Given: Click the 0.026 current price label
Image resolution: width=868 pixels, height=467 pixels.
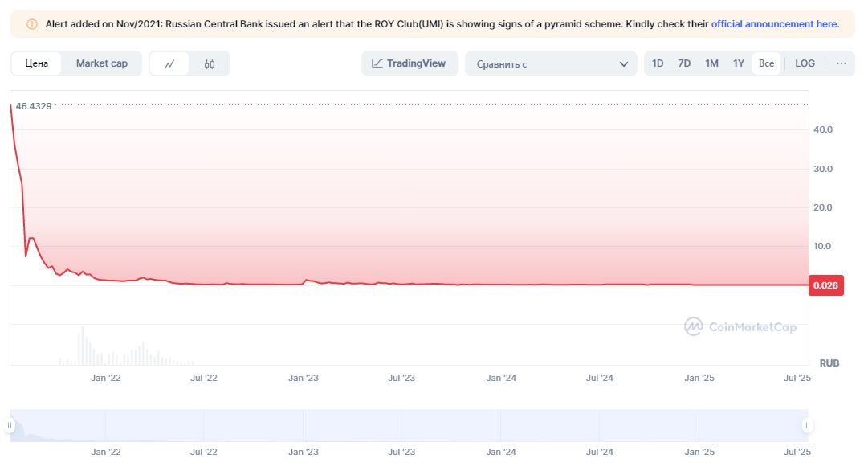Looking at the screenshot, I should pyautogui.click(x=827, y=285).
